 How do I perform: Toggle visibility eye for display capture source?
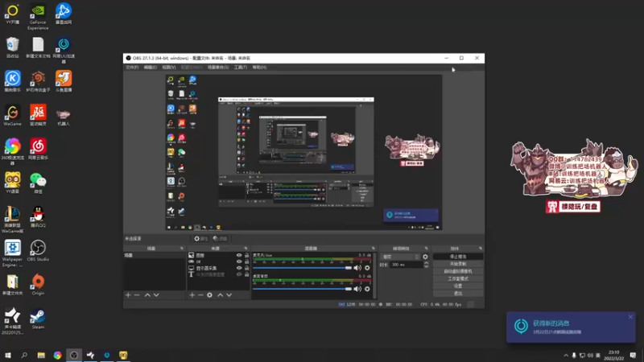(239, 268)
